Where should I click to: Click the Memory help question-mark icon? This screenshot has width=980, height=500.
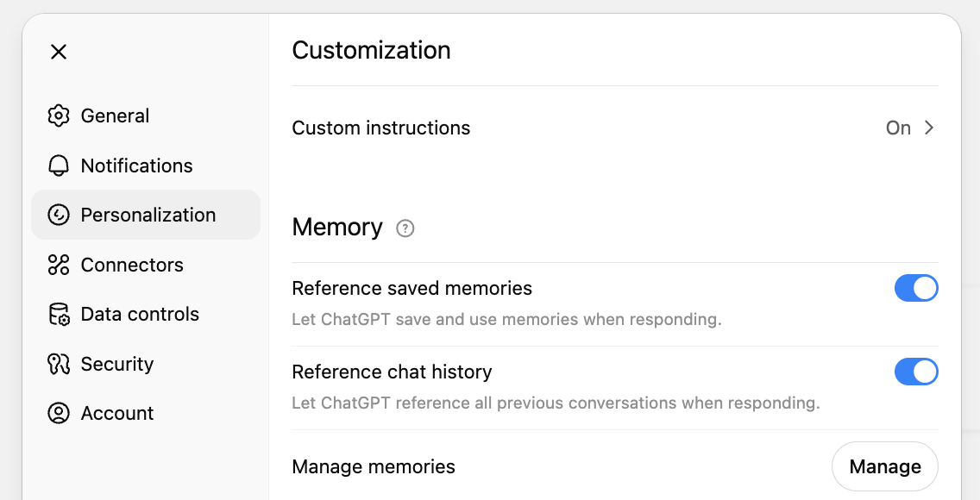pos(405,228)
